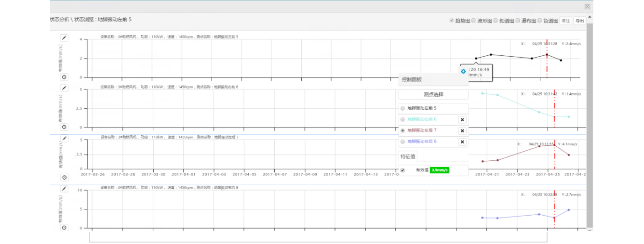Remove 地脚振动左后 7 with its X button
The height and width of the screenshot is (244, 644).
462,131
